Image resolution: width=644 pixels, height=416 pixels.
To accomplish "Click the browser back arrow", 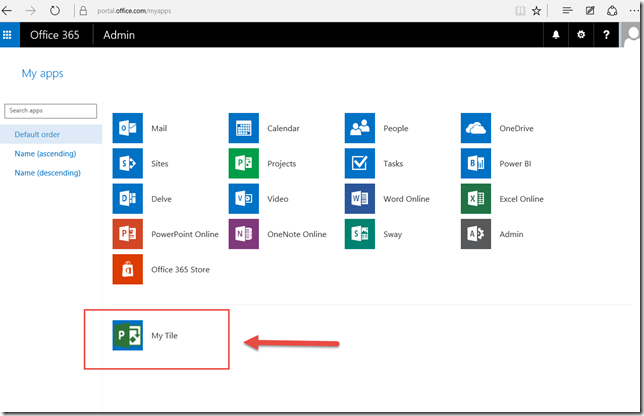I will point(7,11).
